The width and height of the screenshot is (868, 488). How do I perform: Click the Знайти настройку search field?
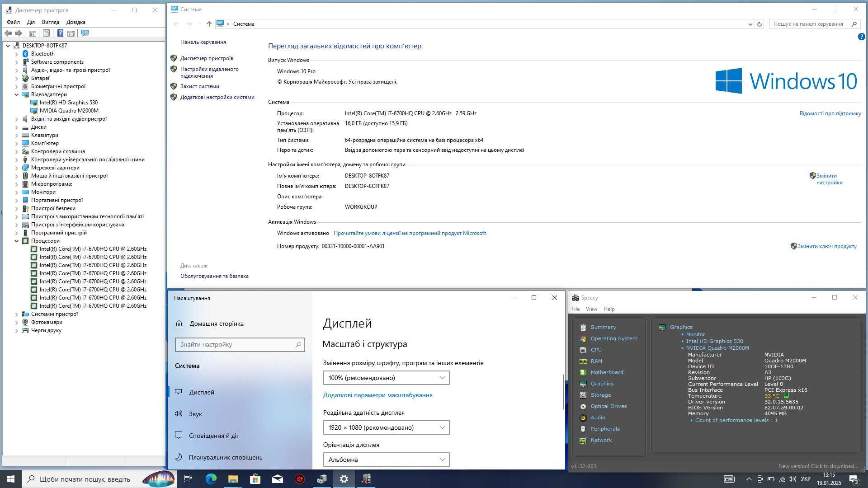(x=240, y=345)
